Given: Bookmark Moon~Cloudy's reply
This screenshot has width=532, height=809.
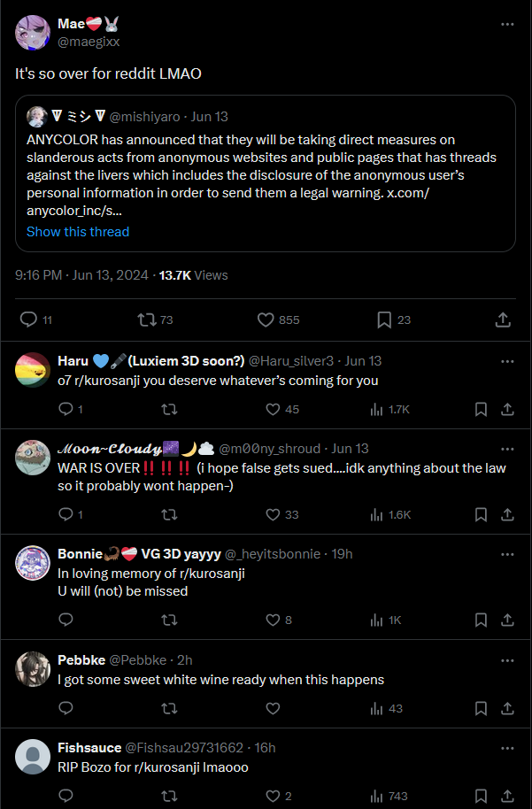Looking at the screenshot, I should [x=481, y=514].
